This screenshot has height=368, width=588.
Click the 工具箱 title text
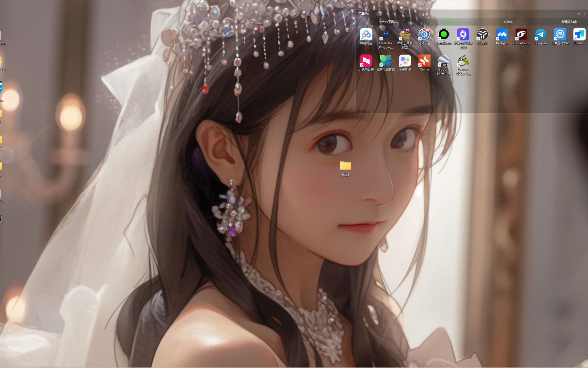(x=363, y=14)
